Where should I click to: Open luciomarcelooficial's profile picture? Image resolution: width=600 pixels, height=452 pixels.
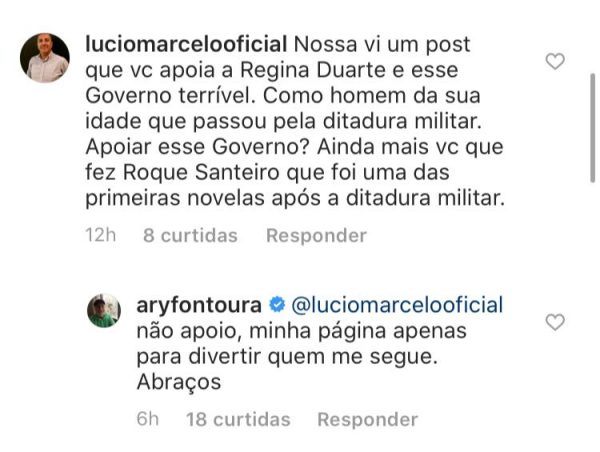click(x=45, y=58)
